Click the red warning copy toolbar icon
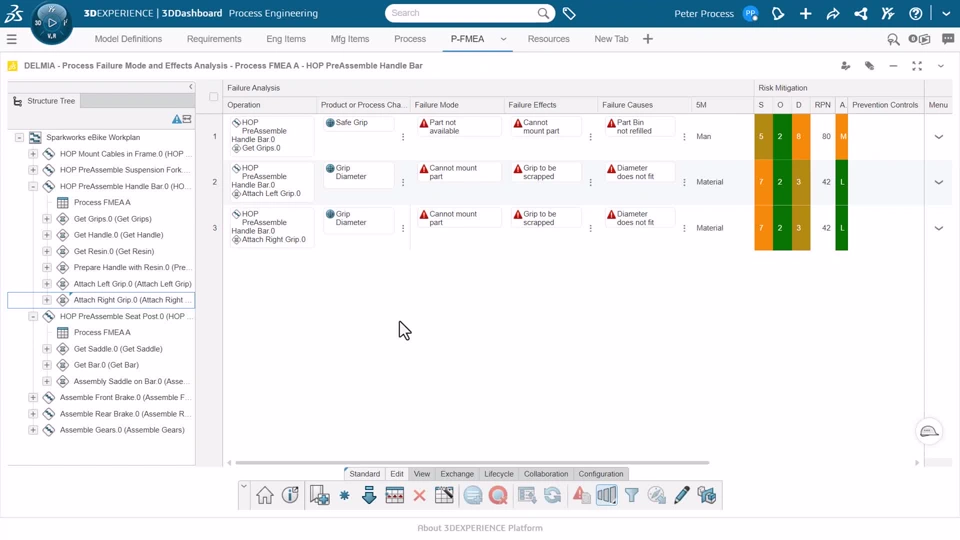This screenshot has height=540, width=960. pos(581,495)
